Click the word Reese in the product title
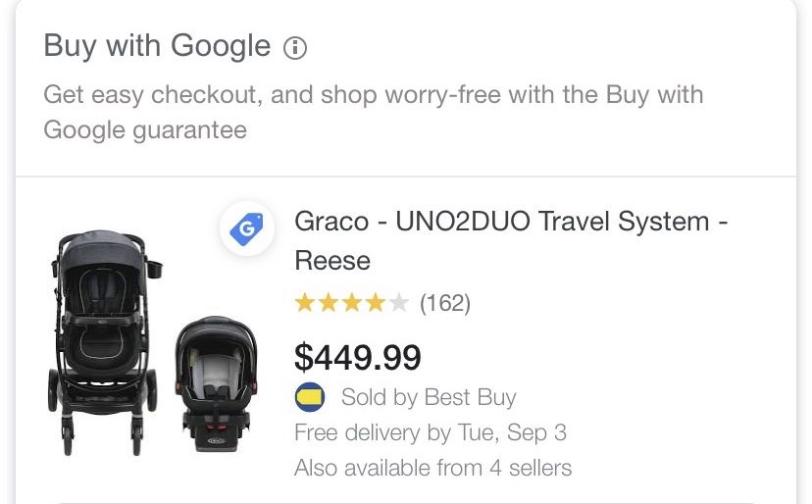Image resolution: width=812 pixels, height=504 pixels. point(332,261)
